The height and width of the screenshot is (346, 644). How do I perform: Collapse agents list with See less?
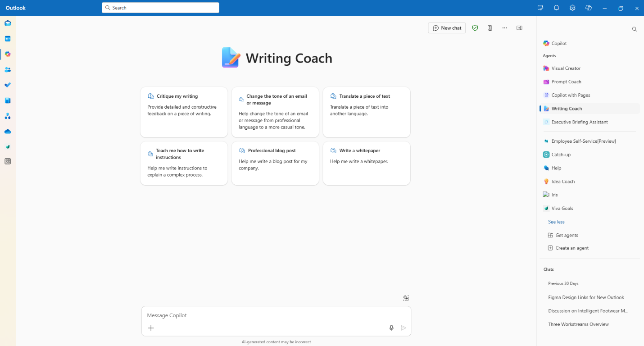556,222
